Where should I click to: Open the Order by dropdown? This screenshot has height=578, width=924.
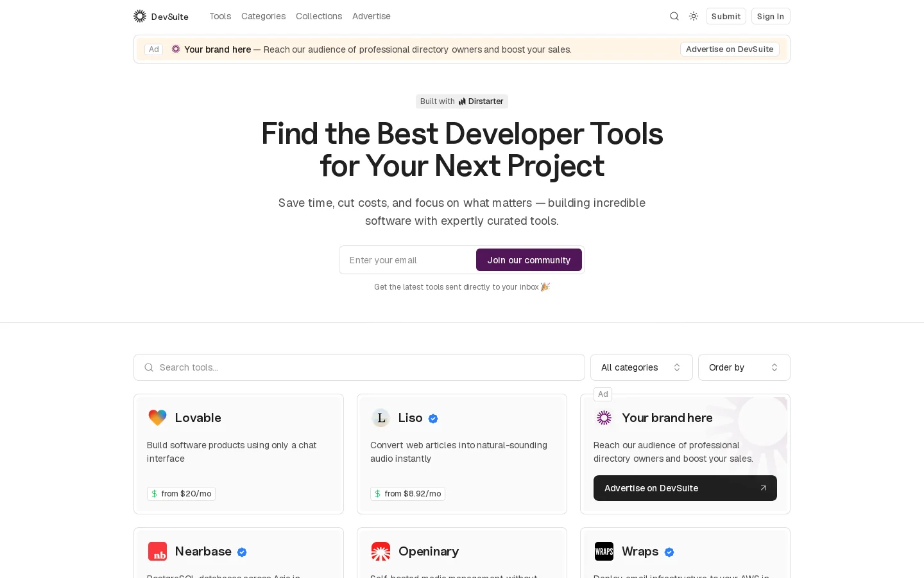744,367
